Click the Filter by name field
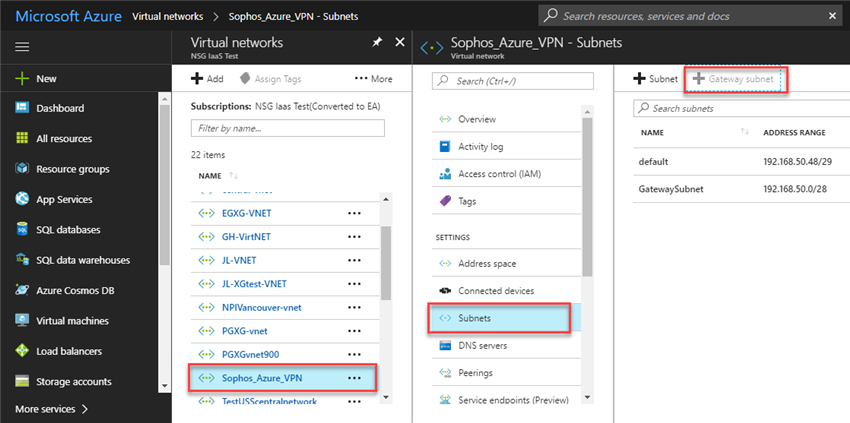Image resolution: width=850 pixels, height=423 pixels. 288,129
